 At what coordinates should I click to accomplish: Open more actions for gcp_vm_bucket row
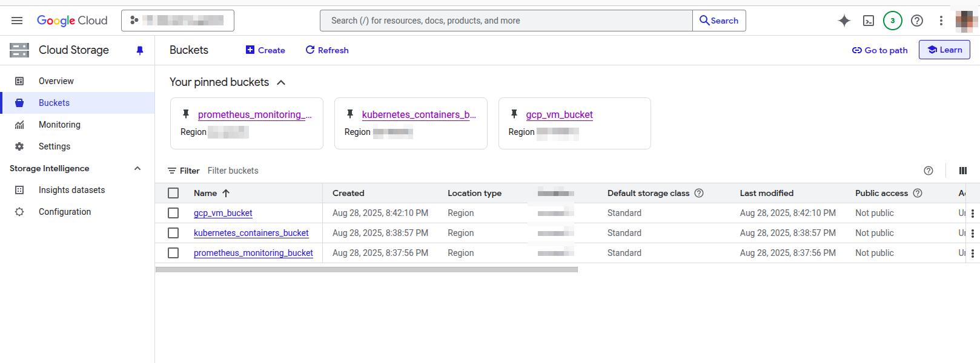pos(972,213)
